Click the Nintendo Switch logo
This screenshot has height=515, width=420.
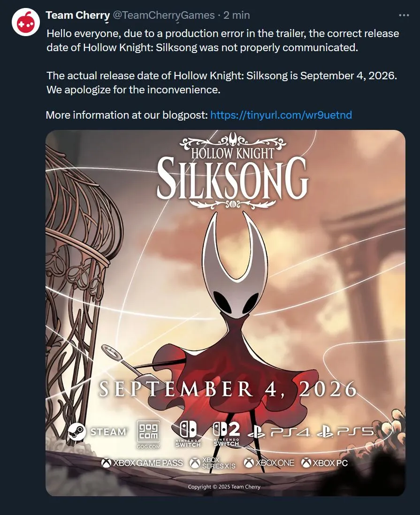pos(188,433)
